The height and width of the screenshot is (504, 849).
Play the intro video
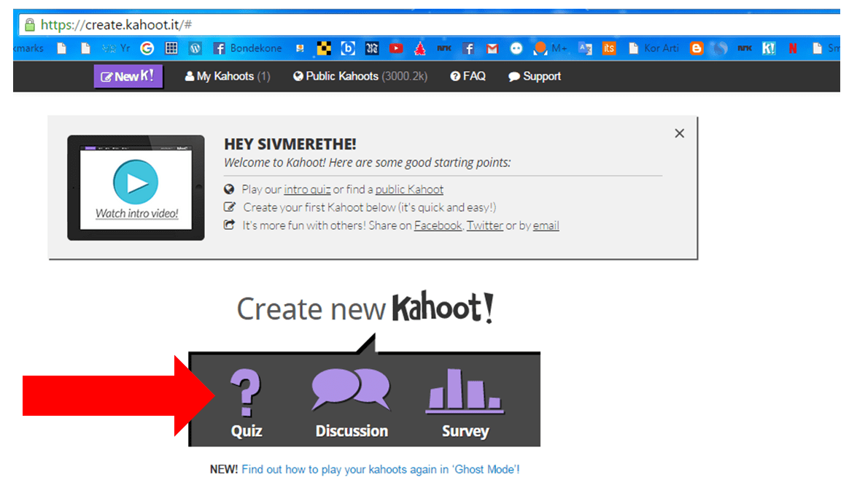pyautogui.click(x=136, y=182)
